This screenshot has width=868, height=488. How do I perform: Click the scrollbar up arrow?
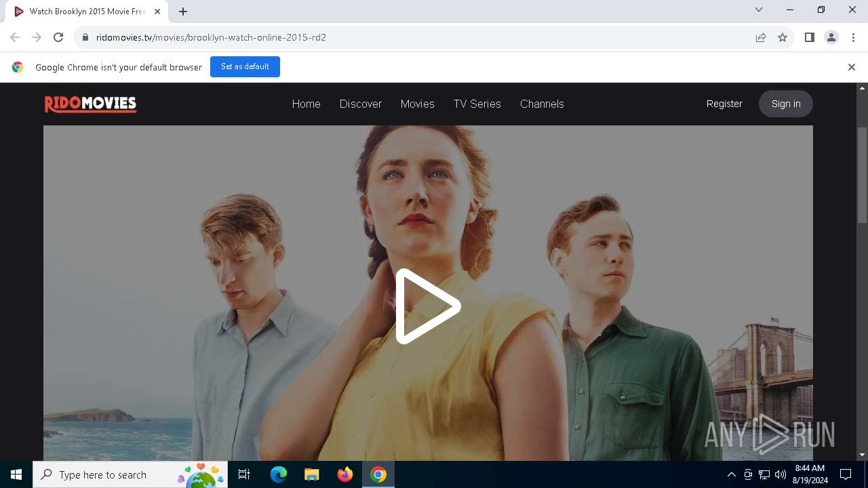862,88
